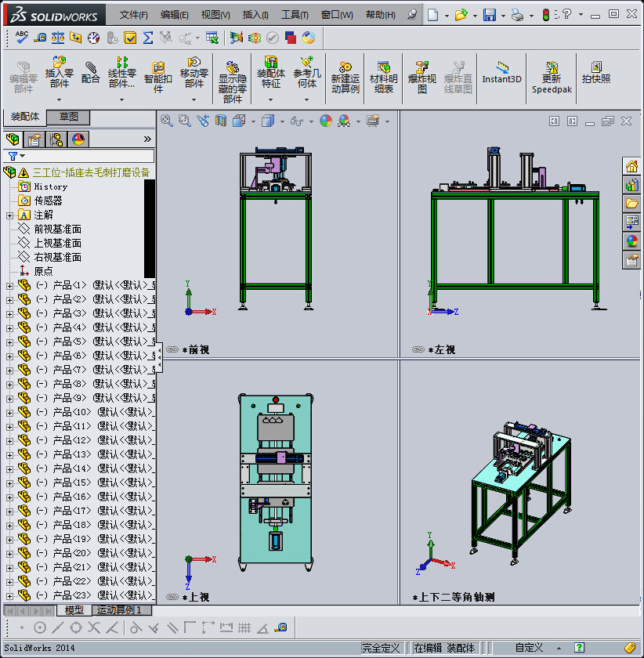Click the yellow tag icon in status bar
Image resolution: width=644 pixels, height=658 pixels.
pos(630,648)
